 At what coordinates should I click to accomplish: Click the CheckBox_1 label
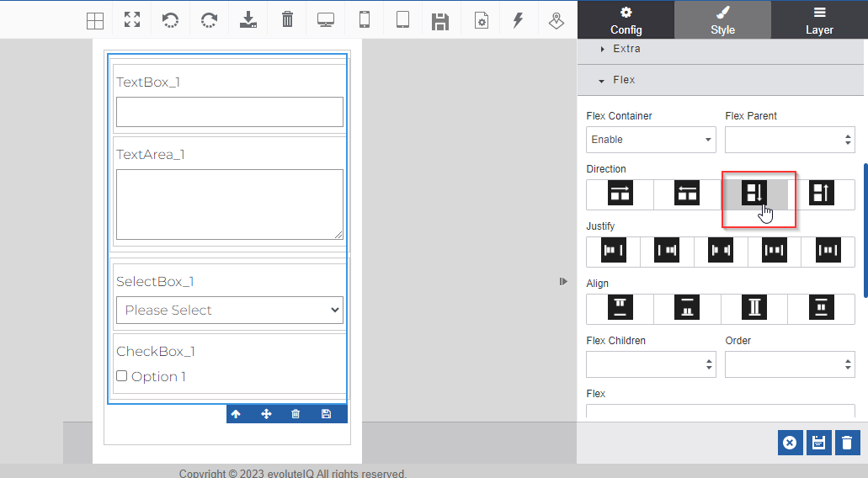(x=156, y=351)
